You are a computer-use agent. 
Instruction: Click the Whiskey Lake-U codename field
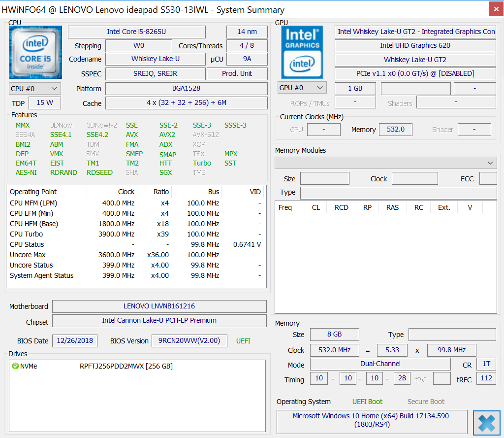[155, 59]
